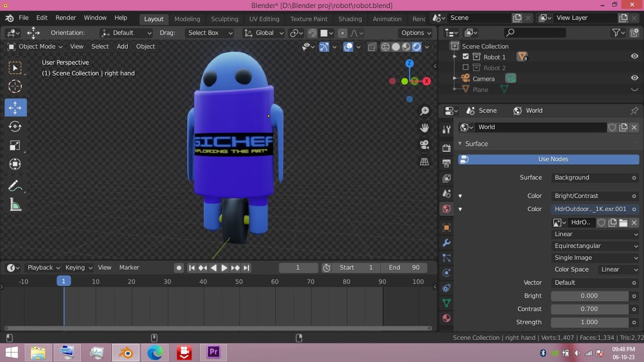The height and width of the screenshot is (362, 644).
Task: Toggle X-ray view
Action: pos(372,47)
